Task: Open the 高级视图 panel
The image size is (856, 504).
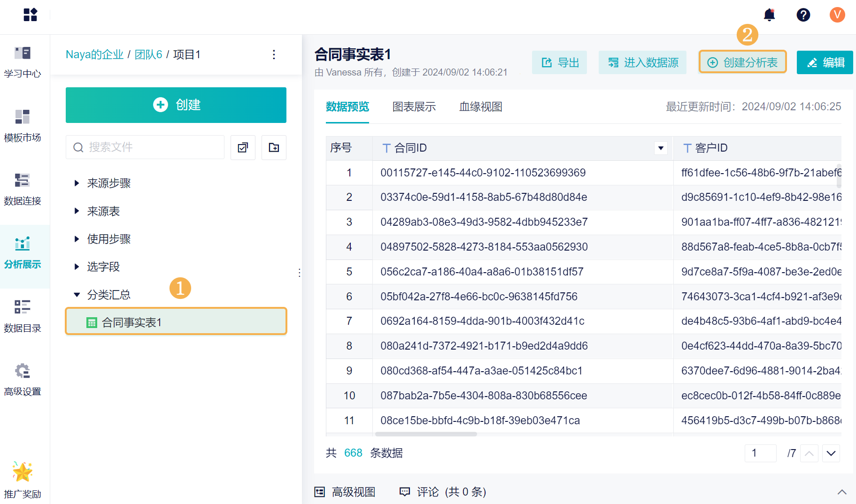Action: point(345,492)
